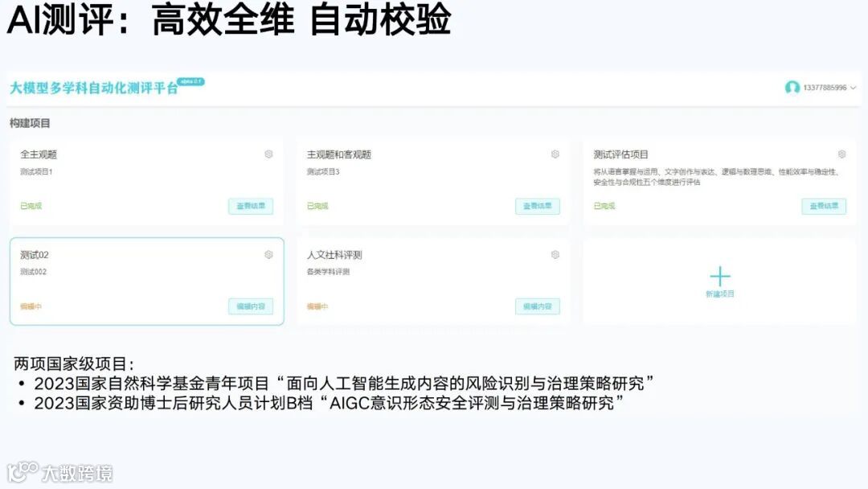Click the 已完成 status on 全主观题 card

[x=31, y=206]
